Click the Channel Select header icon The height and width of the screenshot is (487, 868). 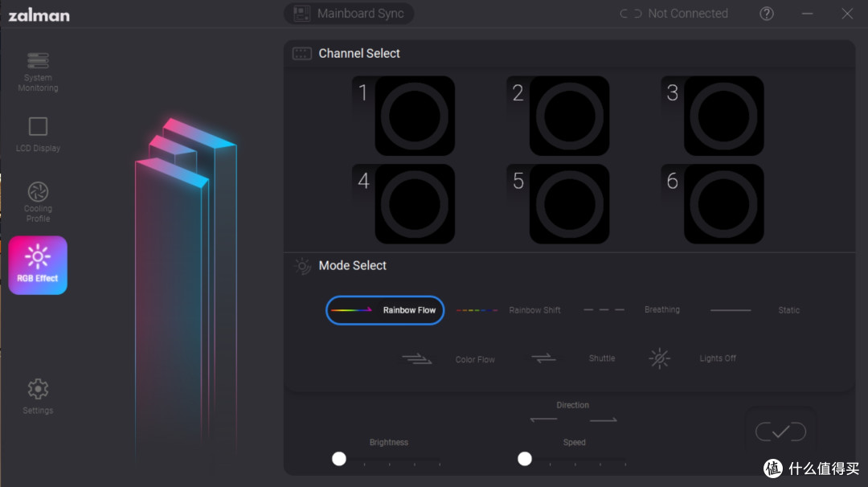pyautogui.click(x=301, y=53)
